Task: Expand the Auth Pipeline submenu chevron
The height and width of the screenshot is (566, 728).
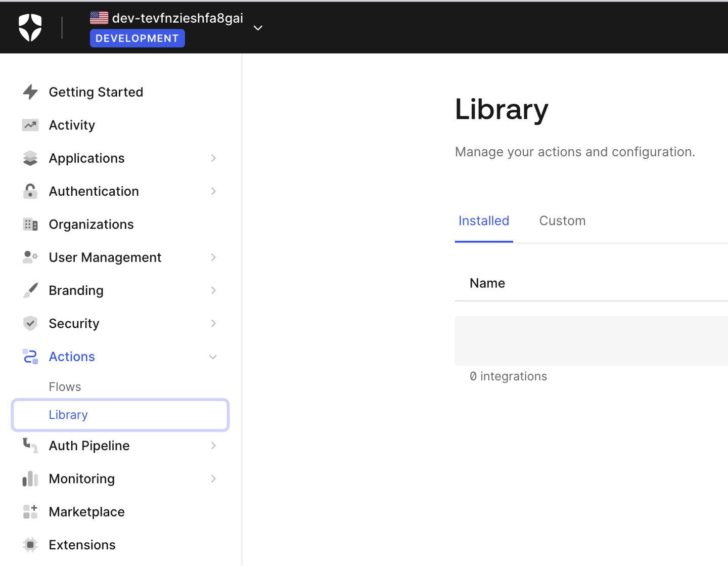Action: click(213, 446)
